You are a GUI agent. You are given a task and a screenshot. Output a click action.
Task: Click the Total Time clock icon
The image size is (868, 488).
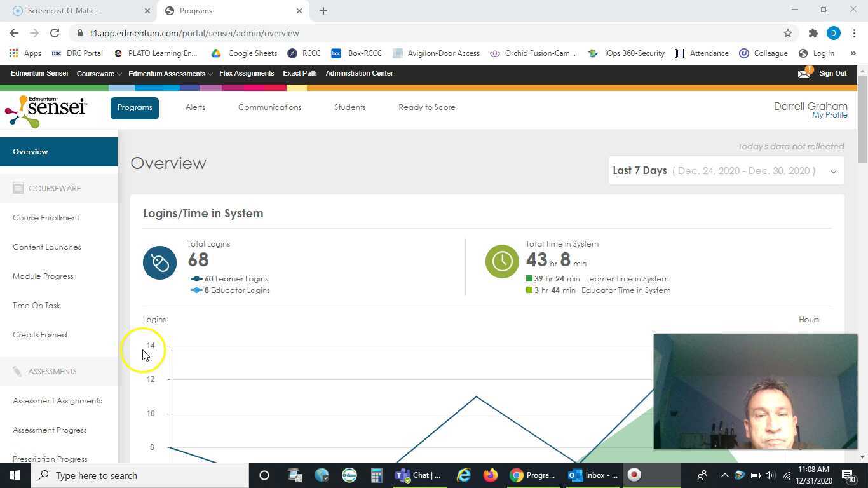click(x=502, y=261)
